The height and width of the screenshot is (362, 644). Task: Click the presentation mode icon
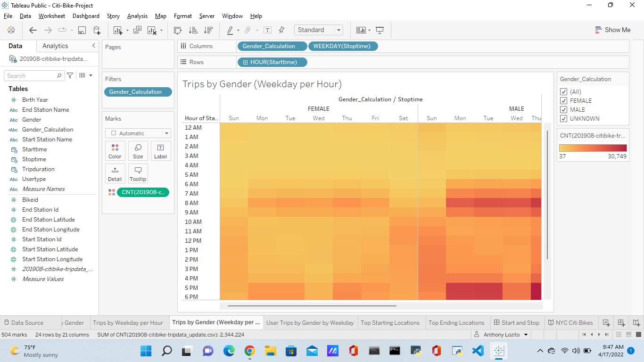coord(380,30)
